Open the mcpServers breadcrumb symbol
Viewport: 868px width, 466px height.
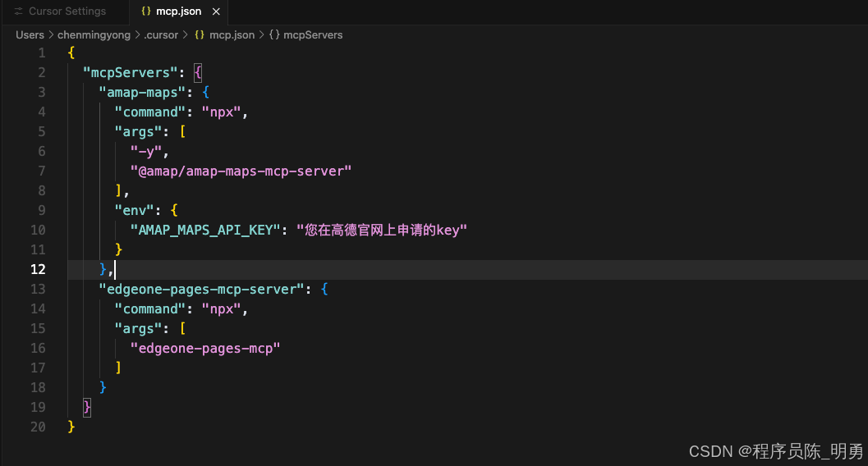(x=313, y=34)
